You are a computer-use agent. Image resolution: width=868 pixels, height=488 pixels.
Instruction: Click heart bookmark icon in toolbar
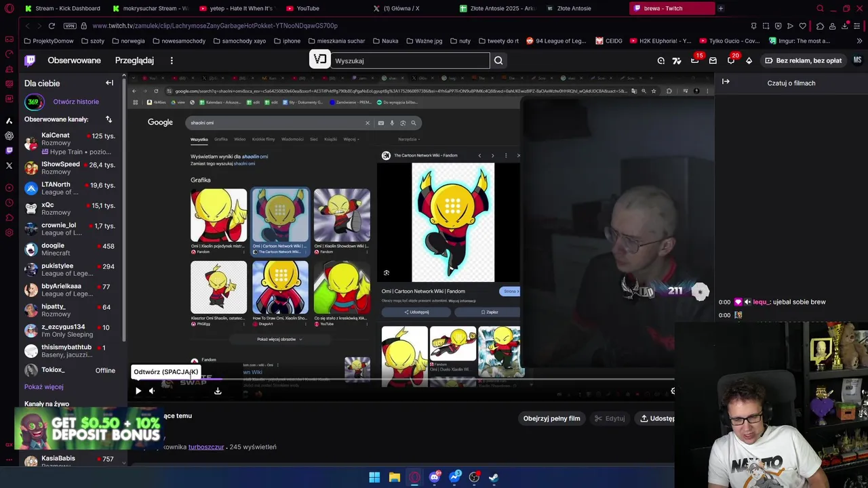point(802,26)
